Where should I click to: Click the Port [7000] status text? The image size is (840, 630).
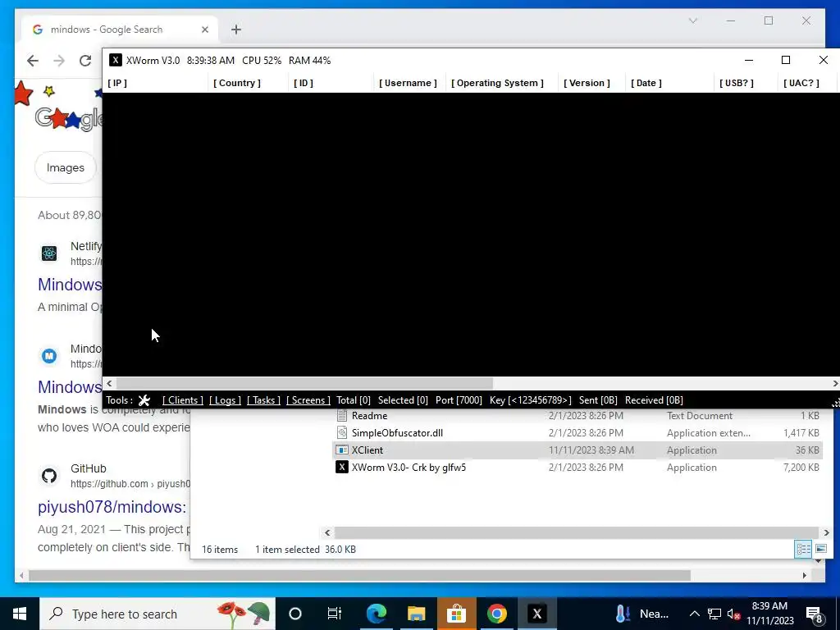459,400
